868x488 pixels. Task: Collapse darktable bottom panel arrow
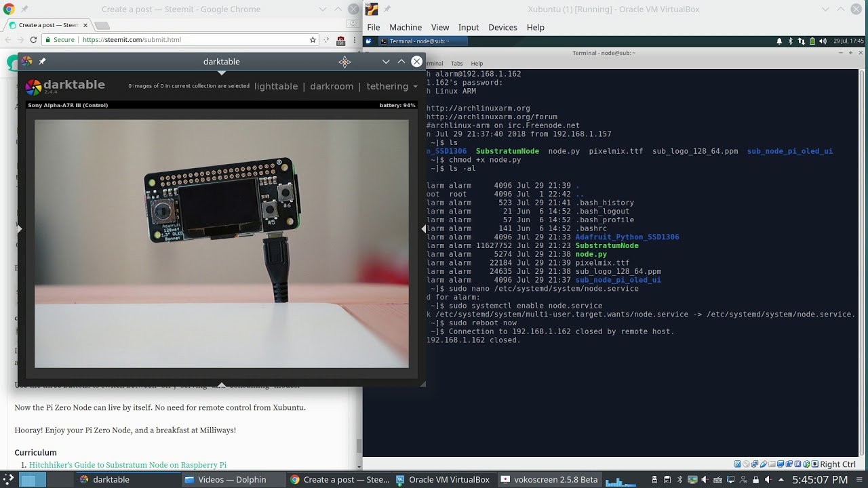click(x=222, y=384)
